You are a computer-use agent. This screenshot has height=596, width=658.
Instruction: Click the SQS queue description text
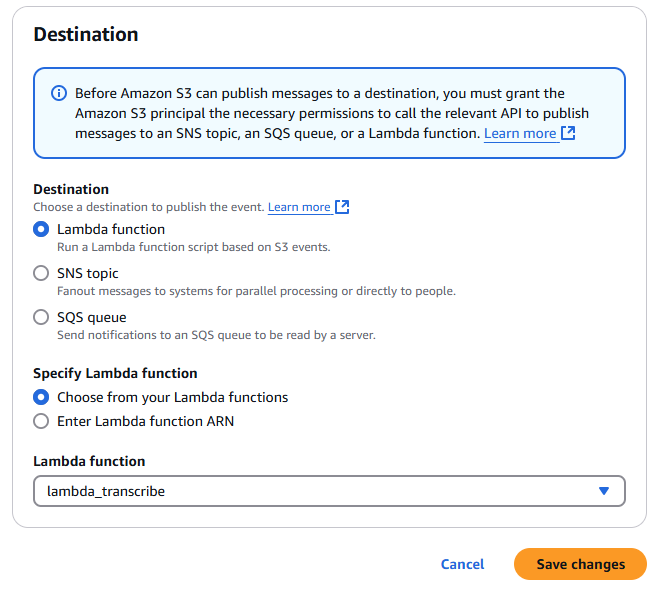216,335
